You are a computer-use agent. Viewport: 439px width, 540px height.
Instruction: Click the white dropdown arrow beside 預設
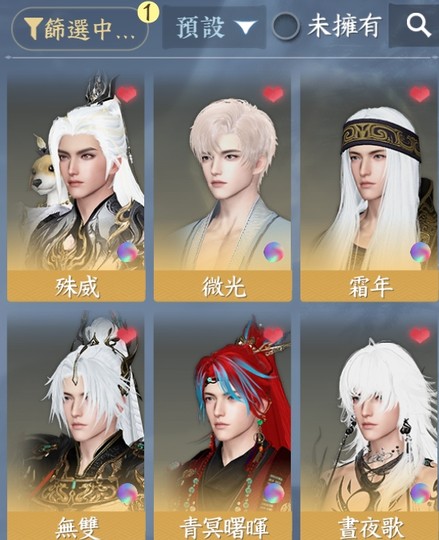245,27
